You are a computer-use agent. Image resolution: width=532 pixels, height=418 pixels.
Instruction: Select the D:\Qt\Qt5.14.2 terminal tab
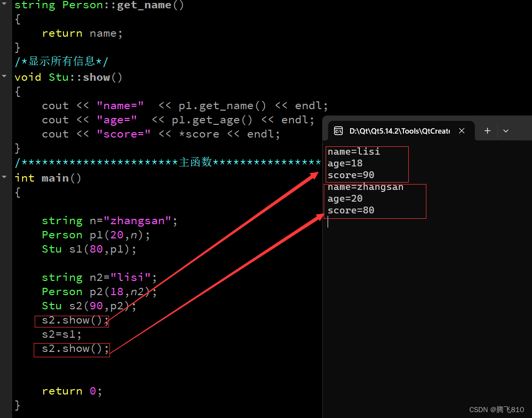coord(401,131)
